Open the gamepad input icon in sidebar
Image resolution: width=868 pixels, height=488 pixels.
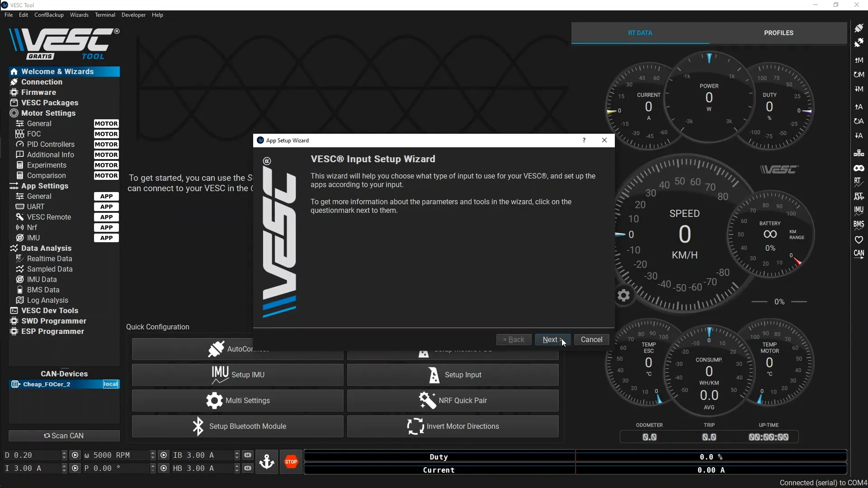tap(860, 168)
